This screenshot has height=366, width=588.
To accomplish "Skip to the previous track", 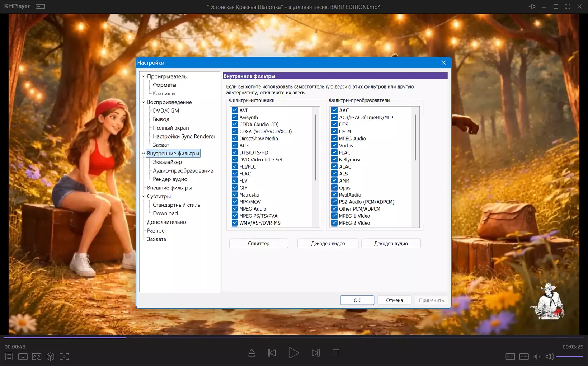I will (272, 353).
